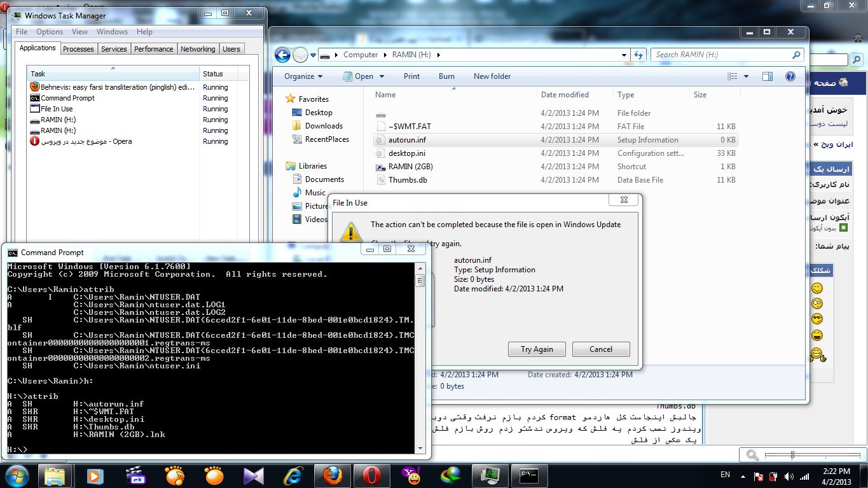Viewport: 868px width, 488px height.
Task: Click the Try Again button
Action: point(537,349)
